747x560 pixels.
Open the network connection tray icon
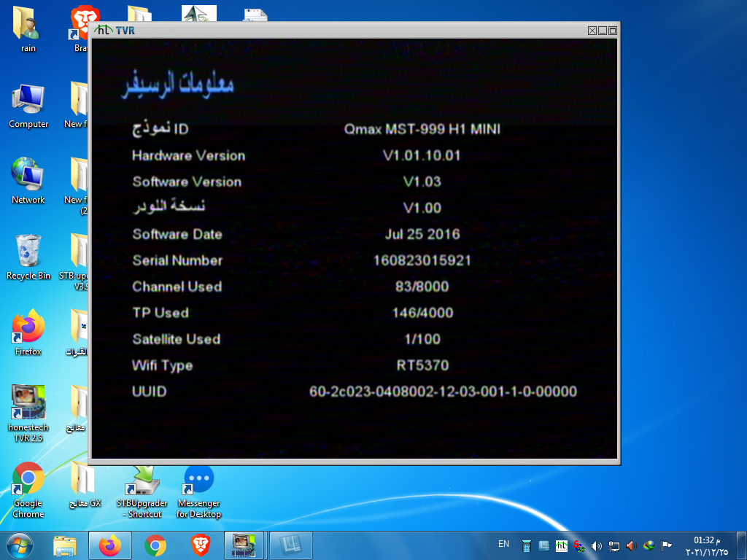(614, 545)
